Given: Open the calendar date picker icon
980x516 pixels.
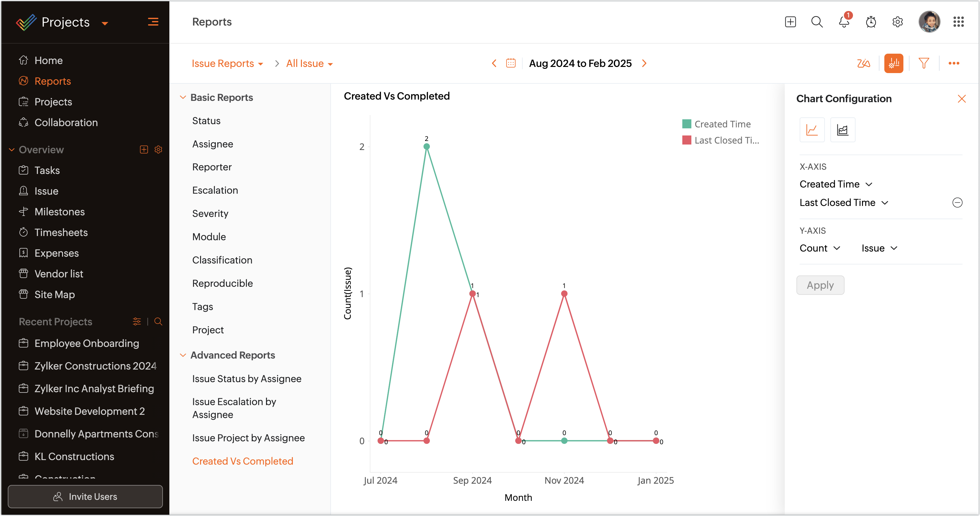Looking at the screenshot, I should click(511, 63).
